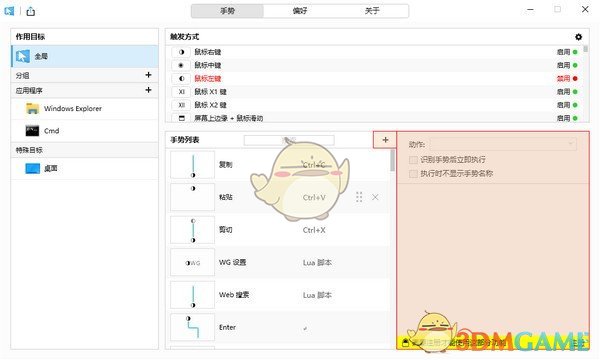Select the 复制 gesture name
Viewport: 600px width, 360px height.
coord(225,165)
